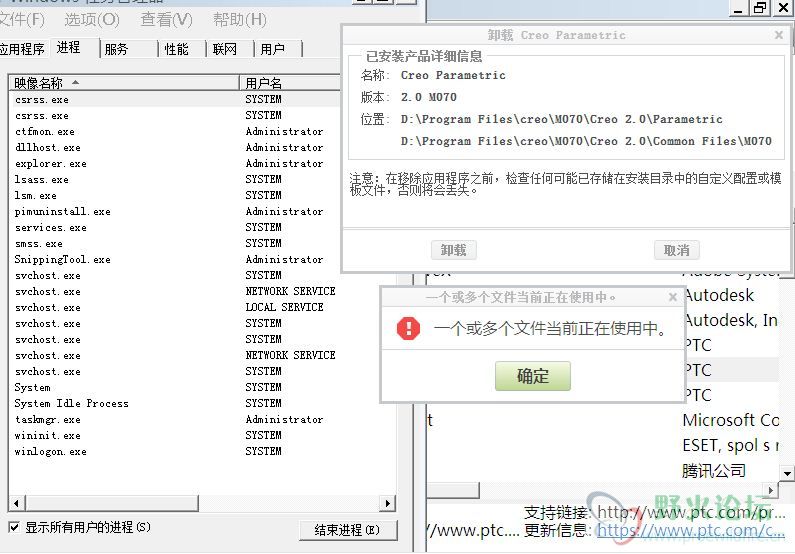Select the lsm.exe process
The image size is (795, 554).
175,195
